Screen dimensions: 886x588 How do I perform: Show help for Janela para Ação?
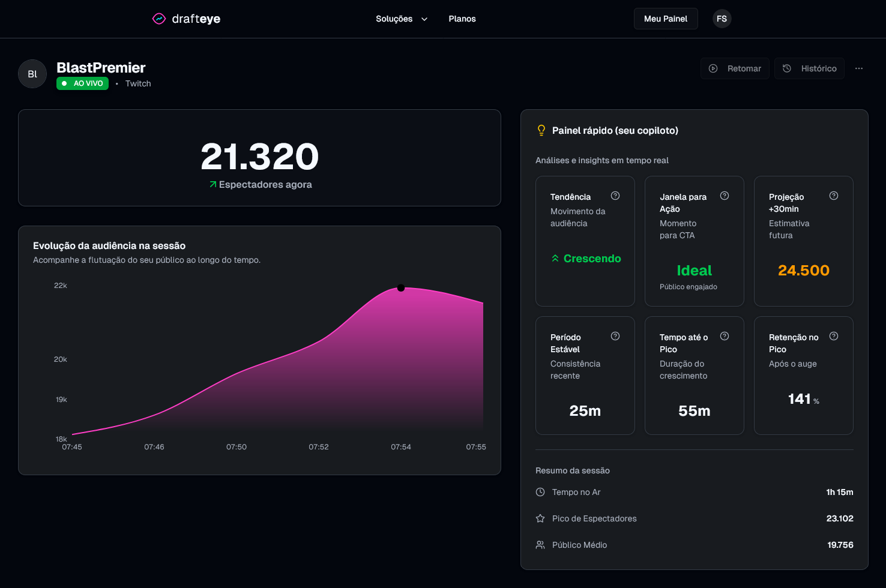725,196
